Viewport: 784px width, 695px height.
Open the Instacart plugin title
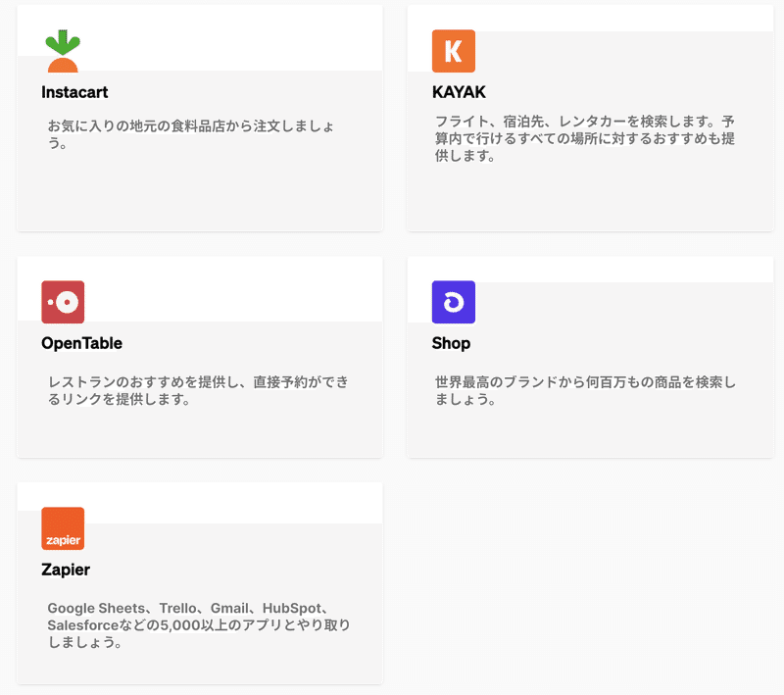pos(75,92)
